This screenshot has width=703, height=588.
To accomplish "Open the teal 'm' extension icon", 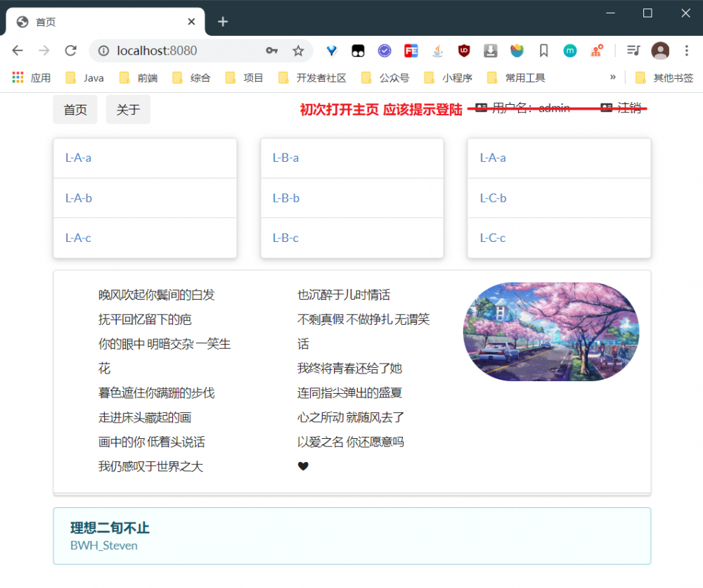I will (569, 51).
